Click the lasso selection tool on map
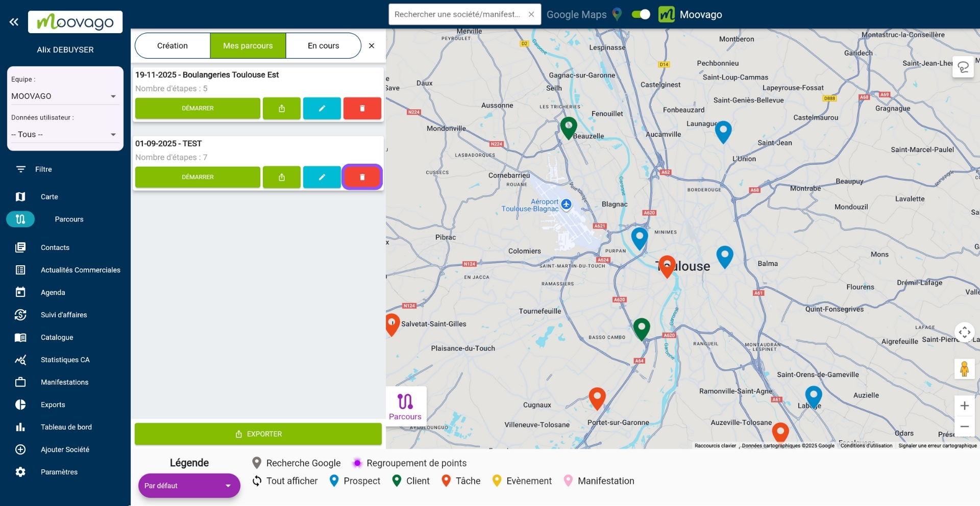The width and height of the screenshot is (980, 506). click(963, 67)
